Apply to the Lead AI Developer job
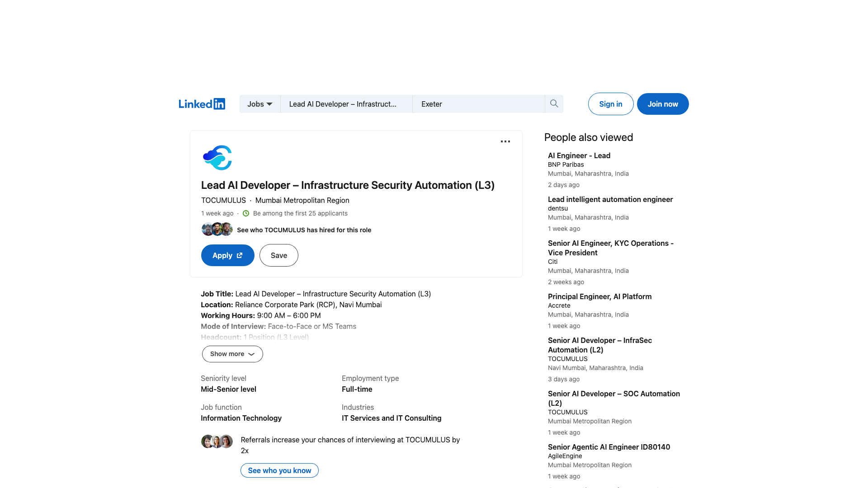This screenshot has width=868, height=488. click(x=228, y=255)
